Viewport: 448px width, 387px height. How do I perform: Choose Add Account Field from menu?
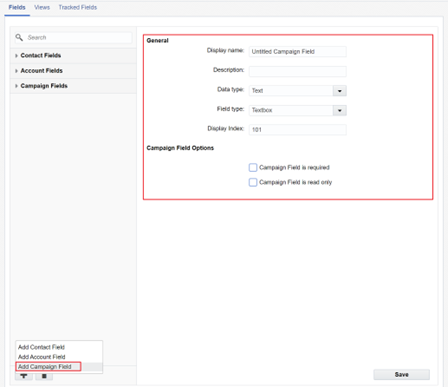[x=42, y=357]
